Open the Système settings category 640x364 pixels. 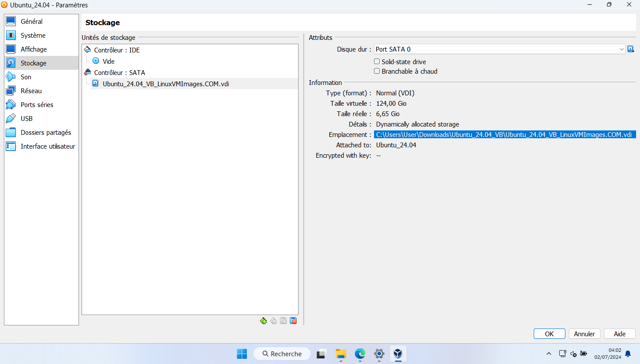41,35
